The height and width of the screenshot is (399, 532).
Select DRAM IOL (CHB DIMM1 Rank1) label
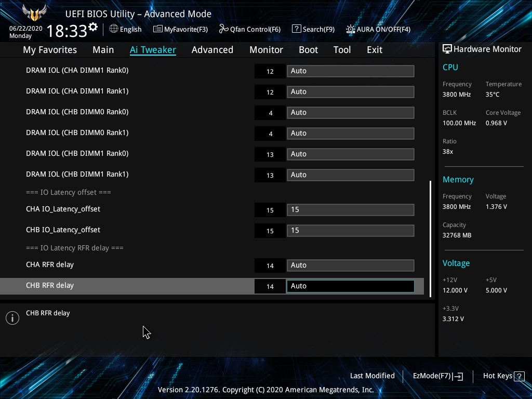[77, 174]
